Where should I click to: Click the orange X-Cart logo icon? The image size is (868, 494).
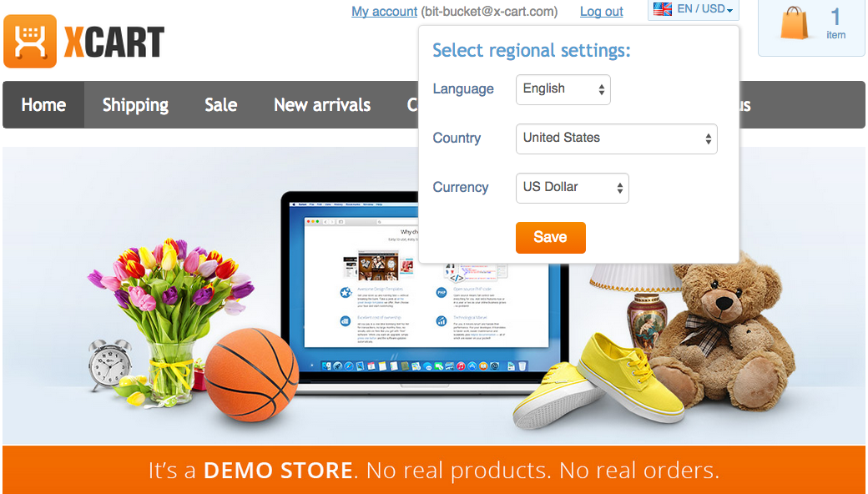(x=30, y=42)
